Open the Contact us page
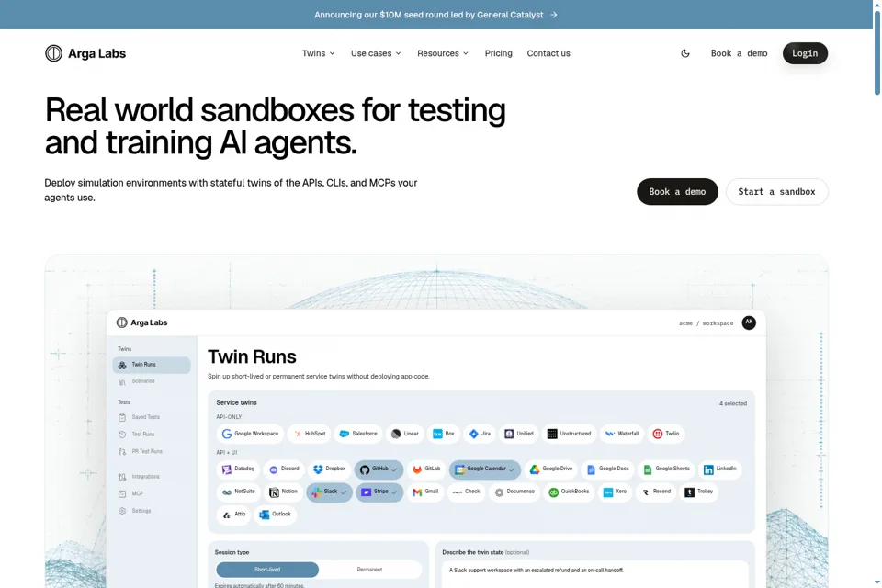 pos(548,53)
